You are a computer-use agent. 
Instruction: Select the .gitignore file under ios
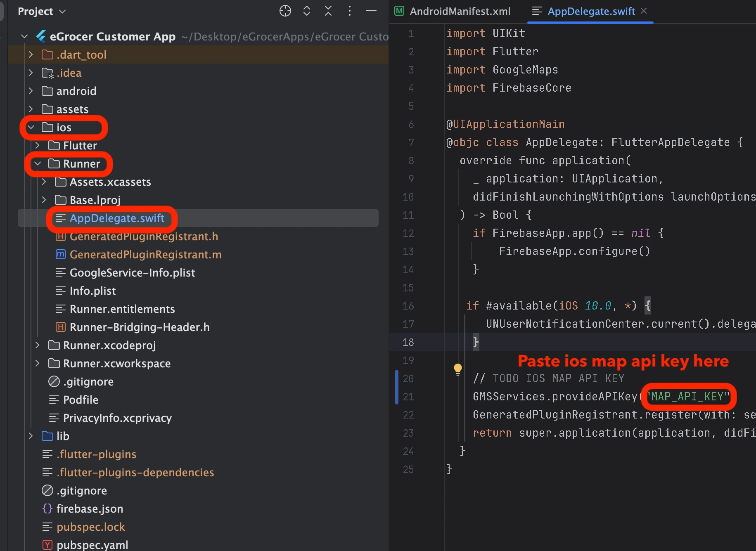click(88, 382)
